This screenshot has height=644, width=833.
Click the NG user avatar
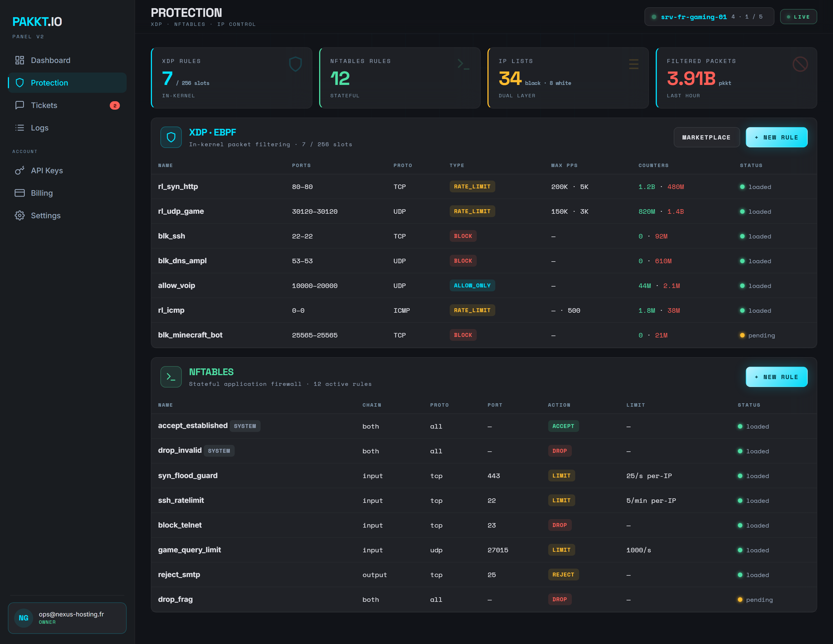coord(24,618)
